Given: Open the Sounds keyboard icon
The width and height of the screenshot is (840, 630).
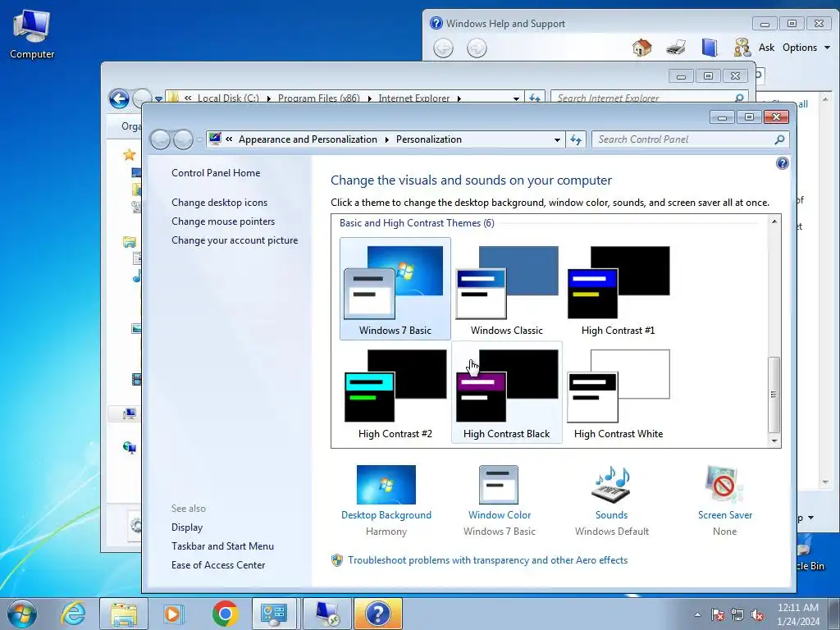Looking at the screenshot, I should 611,484.
